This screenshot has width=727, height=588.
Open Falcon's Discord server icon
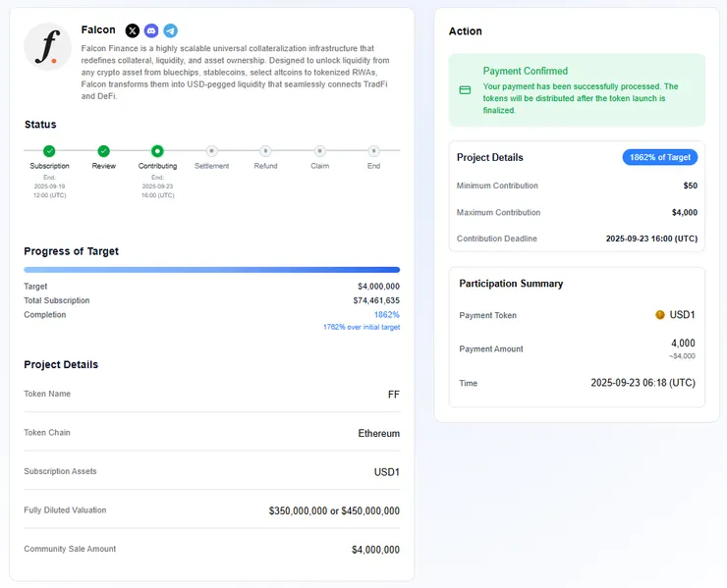click(x=151, y=31)
